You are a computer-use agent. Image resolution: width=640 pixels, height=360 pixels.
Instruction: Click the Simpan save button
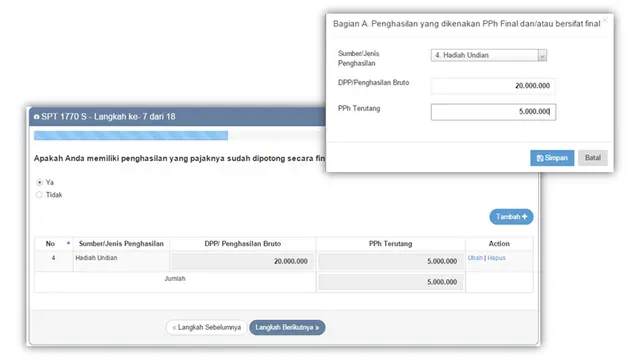[552, 158]
